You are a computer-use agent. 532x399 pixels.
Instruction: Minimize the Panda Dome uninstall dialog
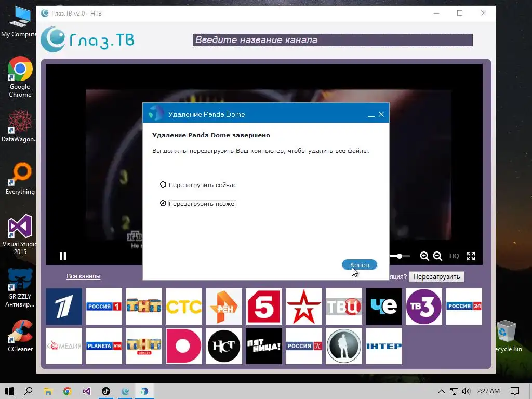coord(371,115)
